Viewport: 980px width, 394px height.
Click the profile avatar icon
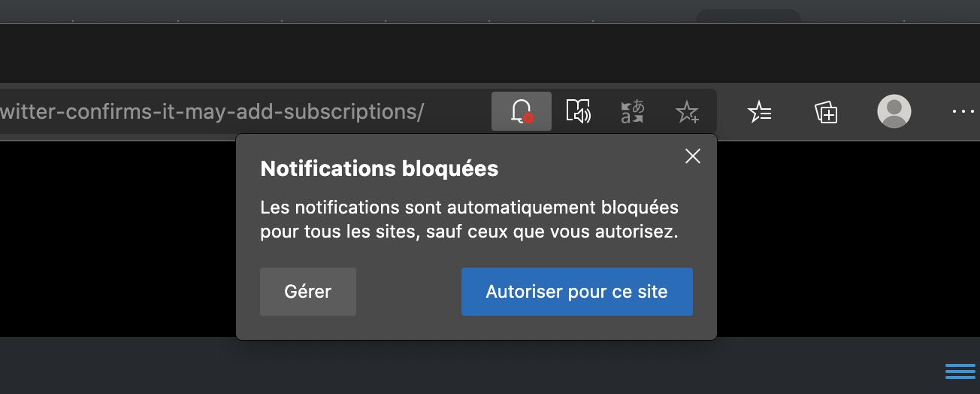pos(894,112)
